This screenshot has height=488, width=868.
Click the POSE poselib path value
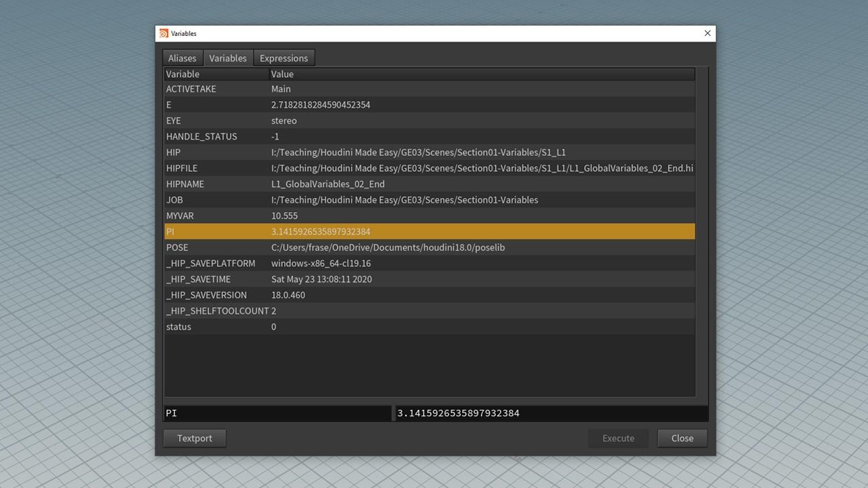point(388,247)
